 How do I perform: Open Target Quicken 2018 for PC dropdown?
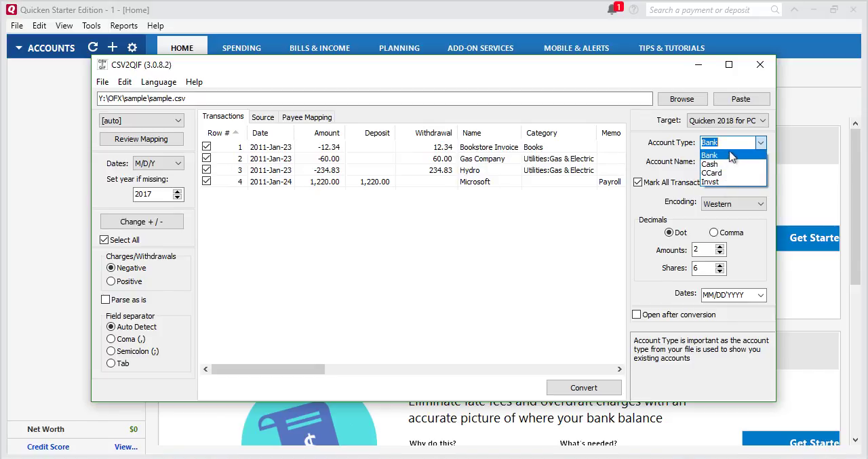[x=727, y=121]
